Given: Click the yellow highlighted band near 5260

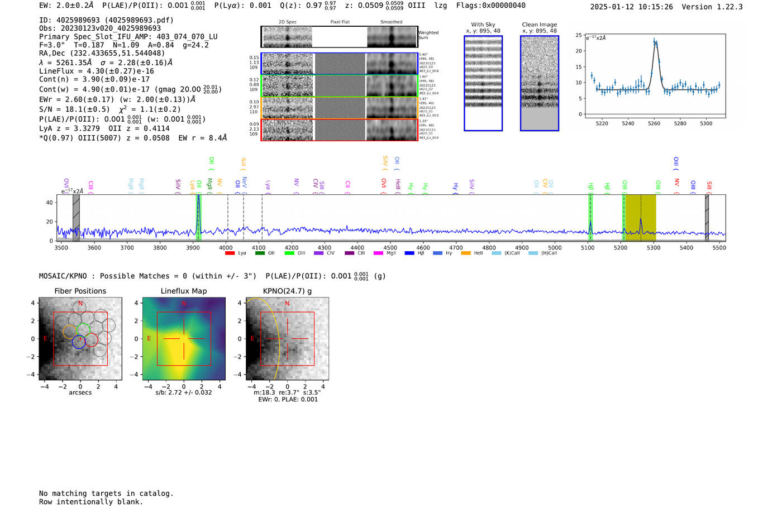Looking at the screenshot, I should pos(640,218).
